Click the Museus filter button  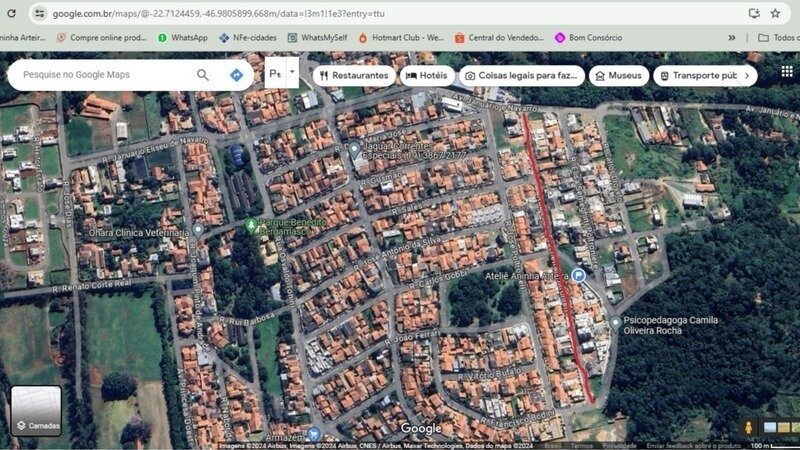pyautogui.click(x=617, y=75)
